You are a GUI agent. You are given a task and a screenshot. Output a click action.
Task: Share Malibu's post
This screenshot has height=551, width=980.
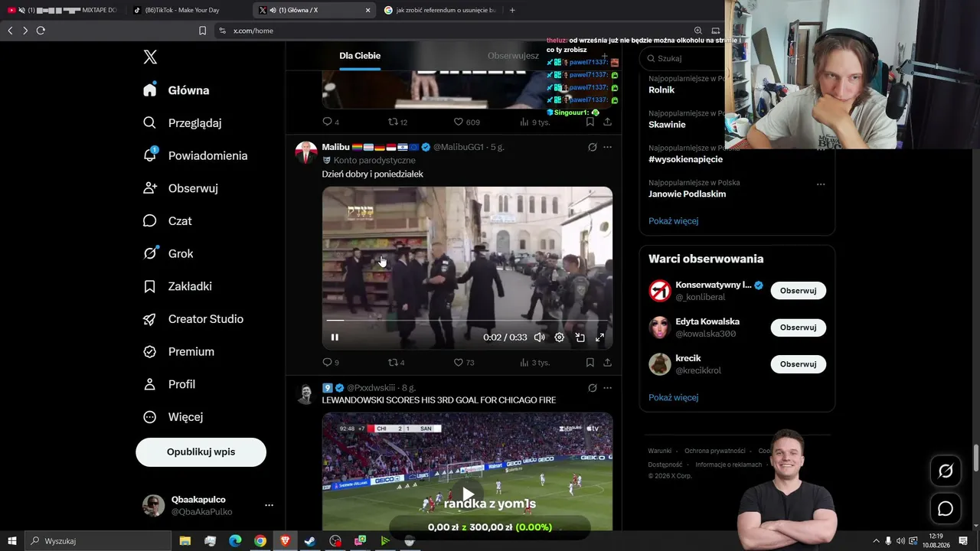[607, 363]
